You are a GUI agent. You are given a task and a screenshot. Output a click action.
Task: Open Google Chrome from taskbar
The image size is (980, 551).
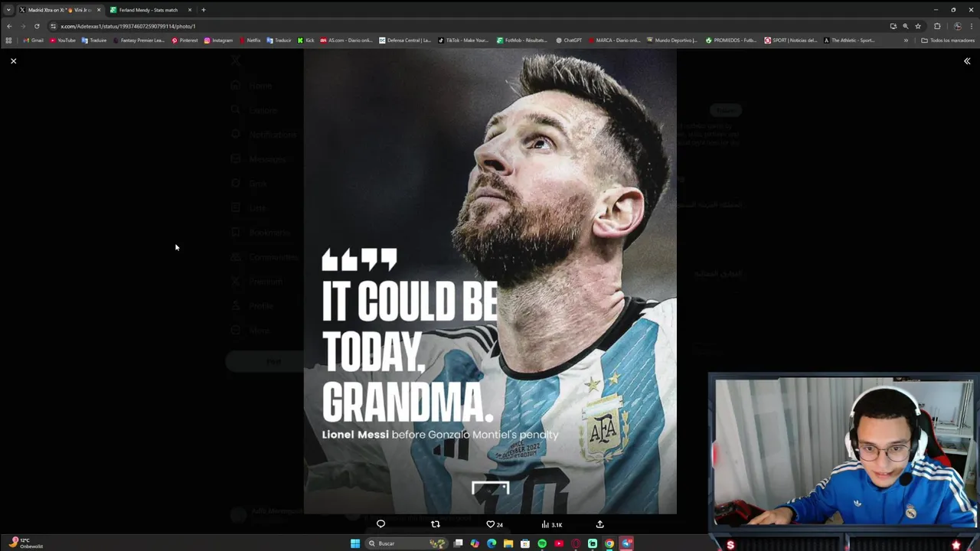pyautogui.click(x=609, y=543)
